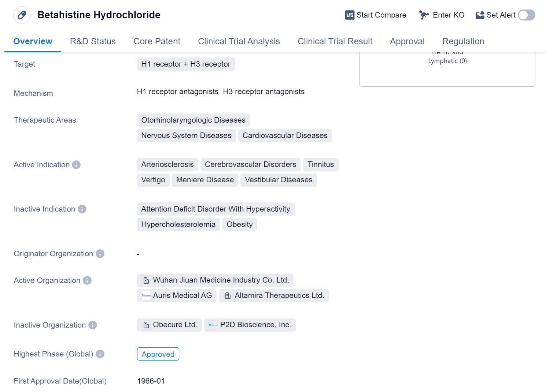546x392 pixels.
Task: Click the H1 receptor + H3 receptor target
Action: (x=186, y=64)
